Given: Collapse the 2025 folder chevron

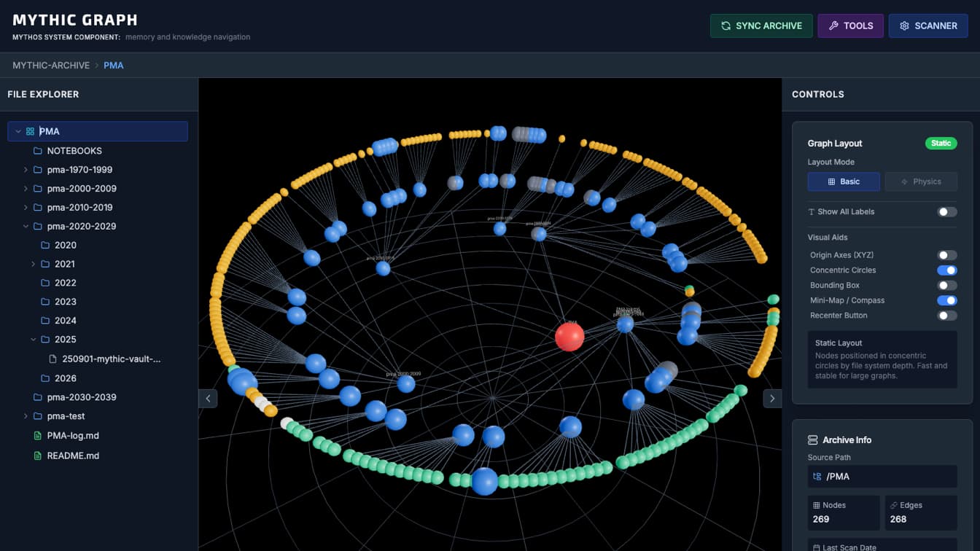Looking at the screenshot, I should (x=33, y=340).
